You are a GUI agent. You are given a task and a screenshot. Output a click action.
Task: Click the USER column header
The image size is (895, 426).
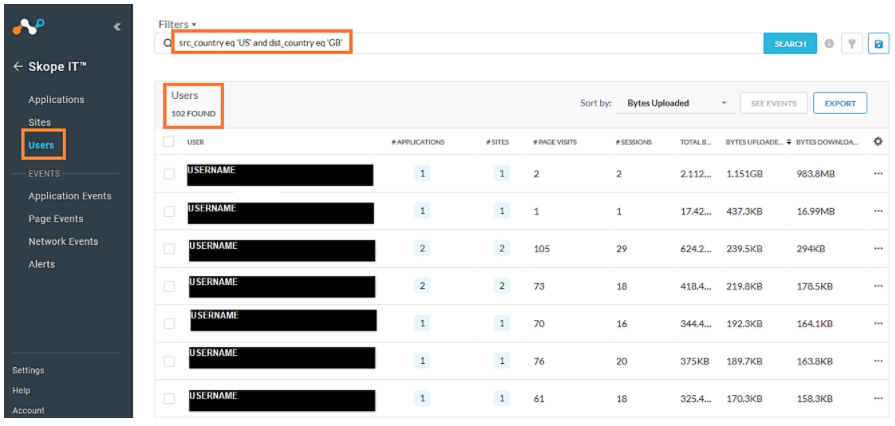(x=195, y=142)
